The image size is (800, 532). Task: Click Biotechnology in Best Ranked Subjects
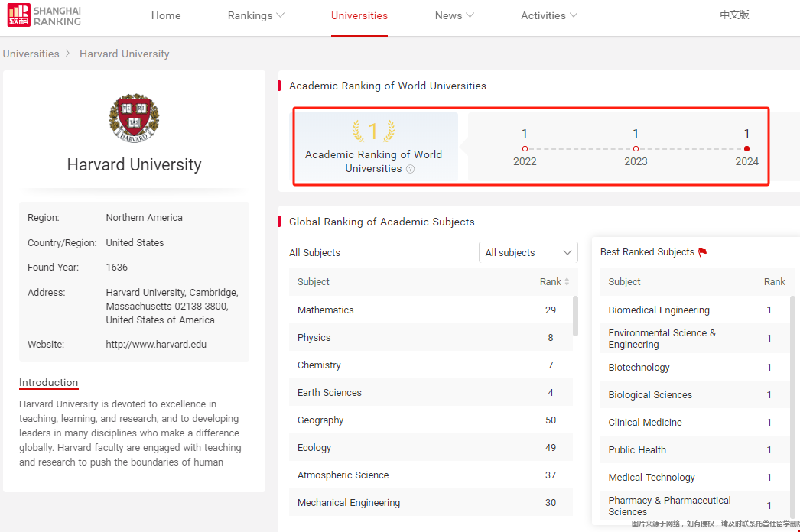tap(694, 367)
